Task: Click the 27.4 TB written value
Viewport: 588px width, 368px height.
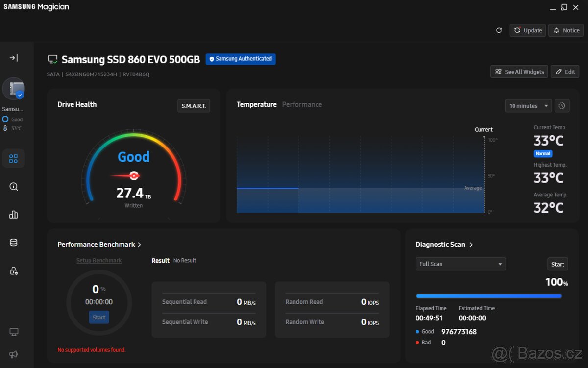Action: point(133,193)
